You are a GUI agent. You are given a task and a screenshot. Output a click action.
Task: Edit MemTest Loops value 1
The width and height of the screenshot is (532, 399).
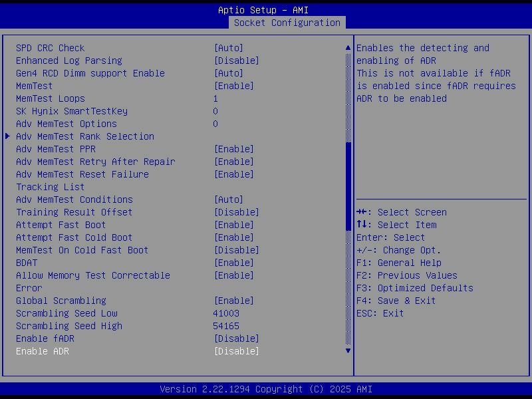point(215,98)
